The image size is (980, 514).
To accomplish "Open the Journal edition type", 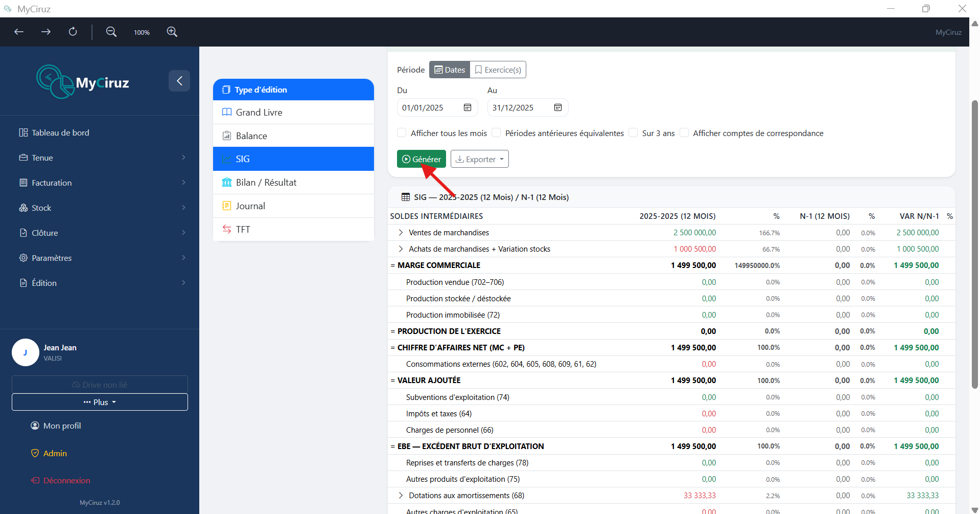I will click(x=293, y=206).
